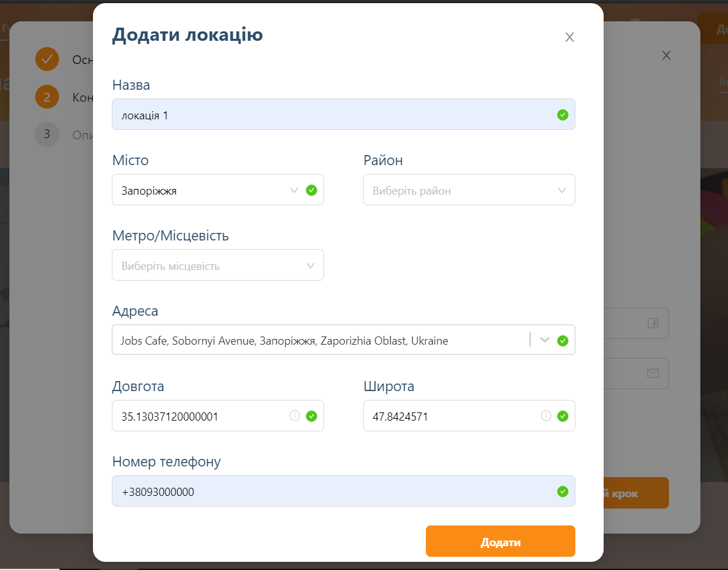Click green checkmark in Назва field
The height and width of the screenshot is (570, 728).
(562, 115)
